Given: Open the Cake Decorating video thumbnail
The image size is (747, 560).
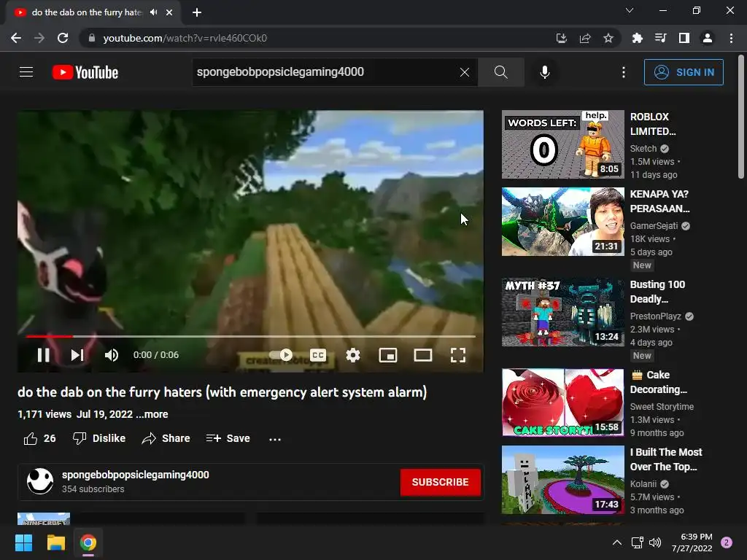Looking at the screenshot, I should 562,402.
